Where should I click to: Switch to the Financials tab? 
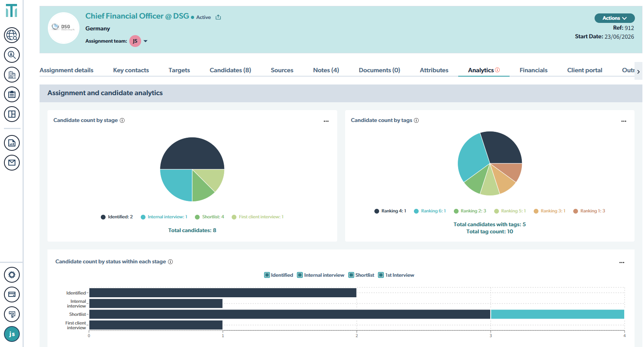pos(533,70)
